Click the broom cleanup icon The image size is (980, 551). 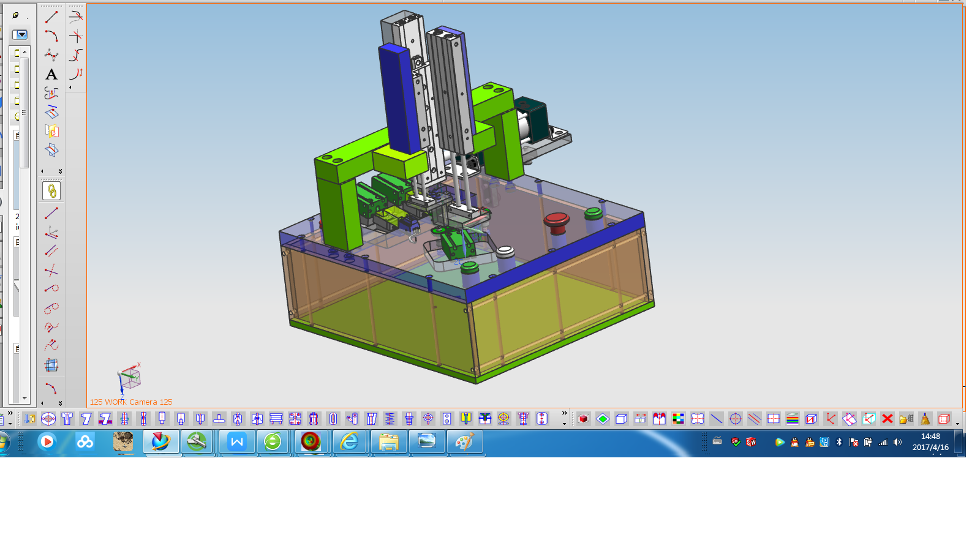click(925, 419)
